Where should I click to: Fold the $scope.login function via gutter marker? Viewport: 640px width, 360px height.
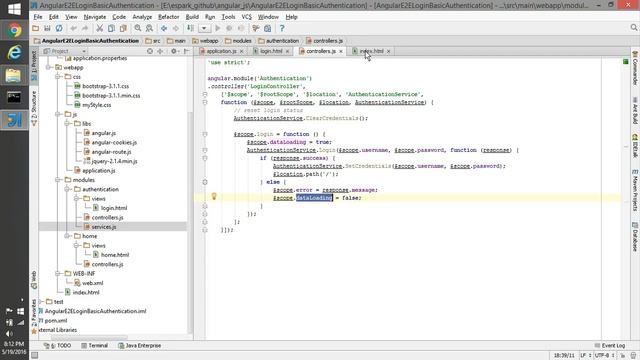205,134
